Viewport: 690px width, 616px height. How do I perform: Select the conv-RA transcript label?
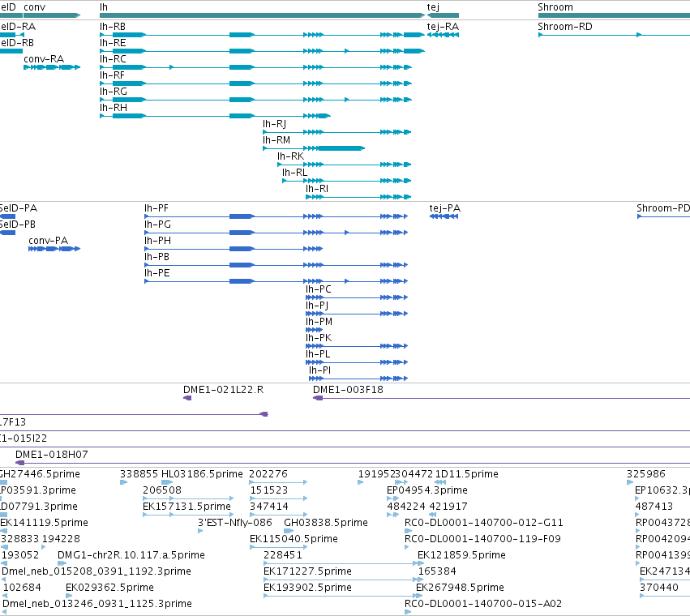coord(44,59)
